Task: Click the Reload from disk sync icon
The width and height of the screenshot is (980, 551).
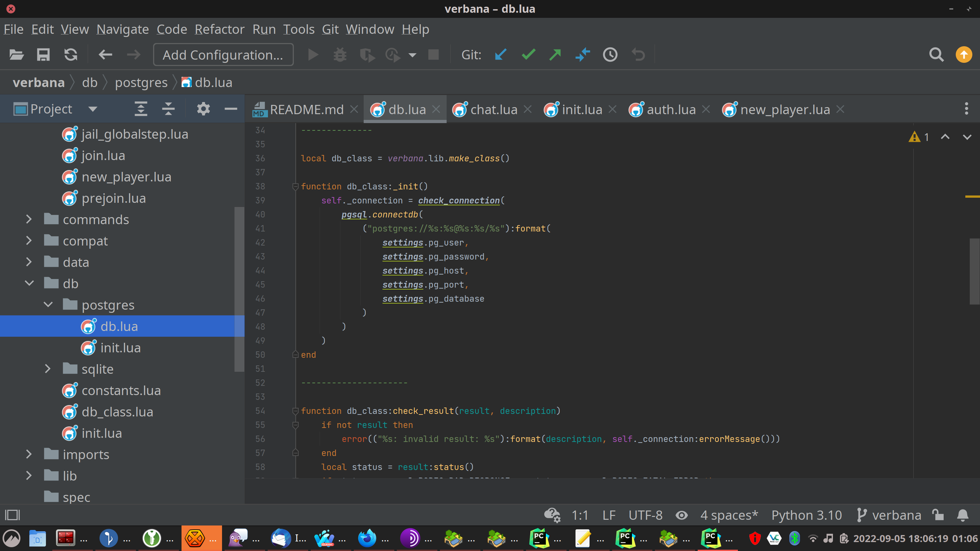Action: click(x=71, y=55)
